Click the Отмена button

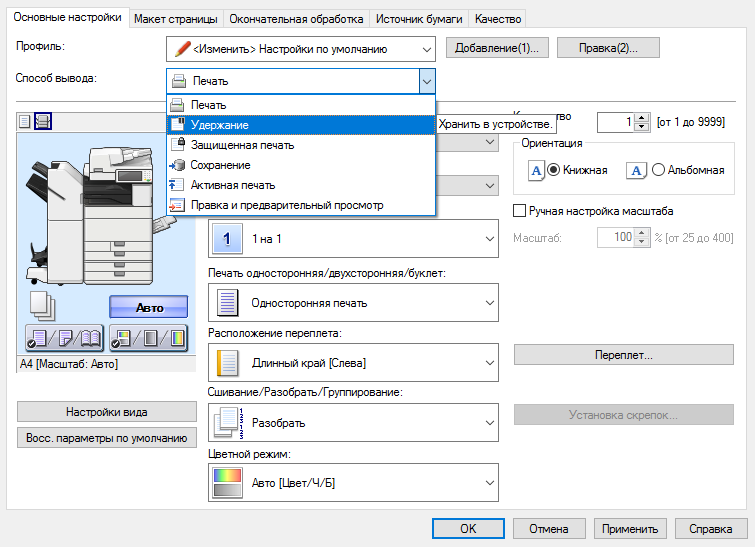coord(549,529)
